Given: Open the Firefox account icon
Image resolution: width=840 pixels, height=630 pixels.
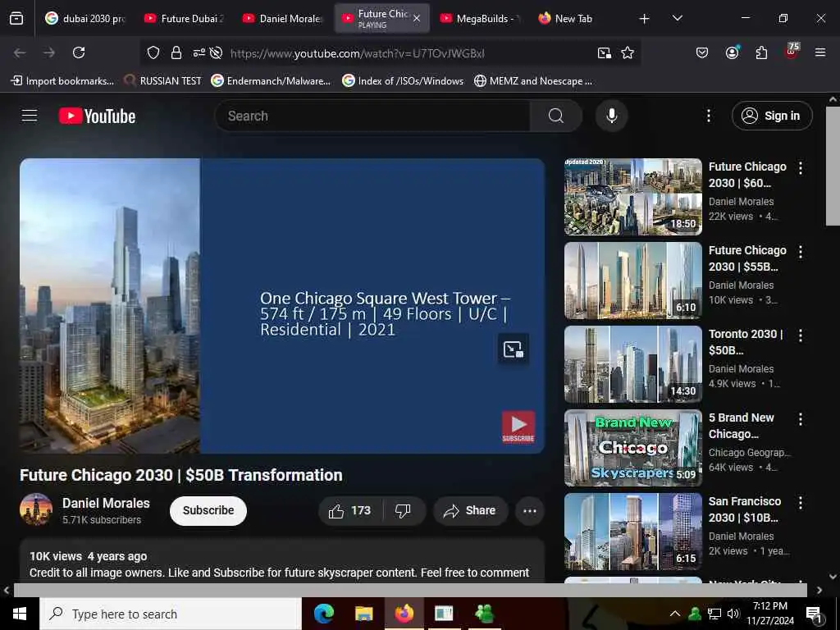Looking at the screenshot, I should pyautogui.click(x=732, y=52).
